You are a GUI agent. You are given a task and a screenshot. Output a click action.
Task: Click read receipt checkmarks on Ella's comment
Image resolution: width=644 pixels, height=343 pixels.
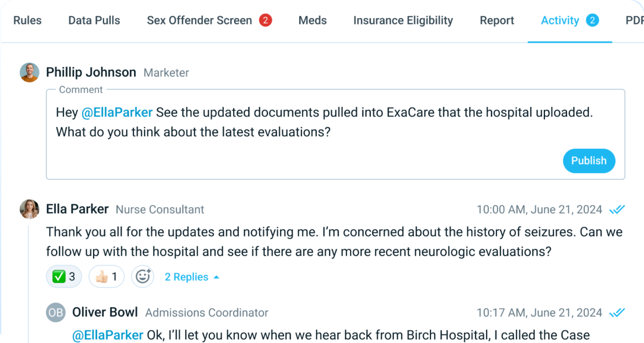click(x=617, y=209)
